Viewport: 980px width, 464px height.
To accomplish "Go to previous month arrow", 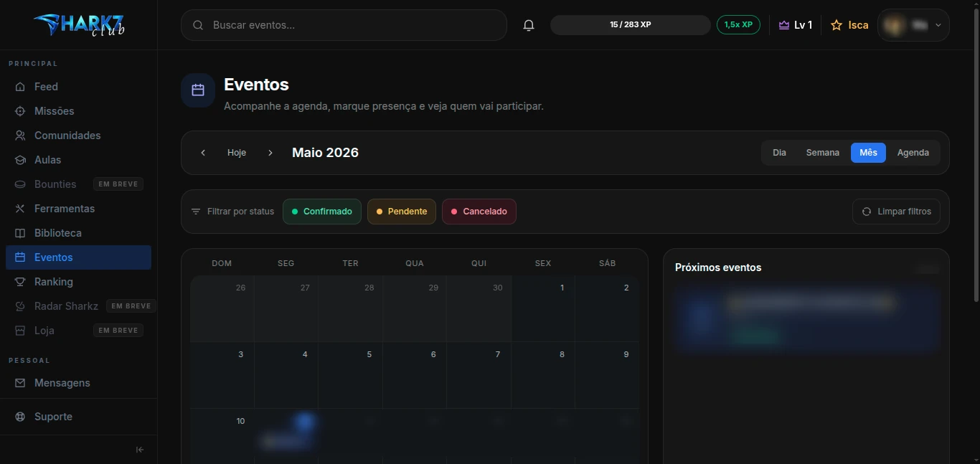I will pos(203,153).
